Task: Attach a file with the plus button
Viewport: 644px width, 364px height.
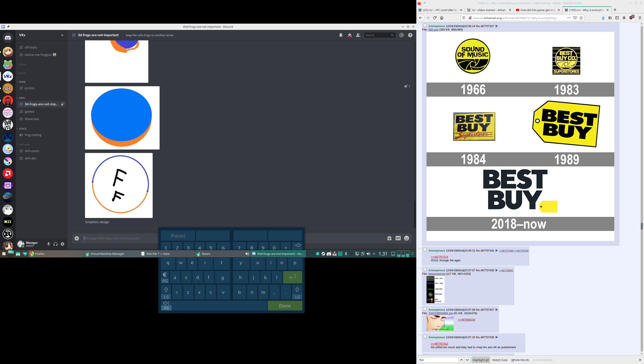Action: tap(77, 238)
